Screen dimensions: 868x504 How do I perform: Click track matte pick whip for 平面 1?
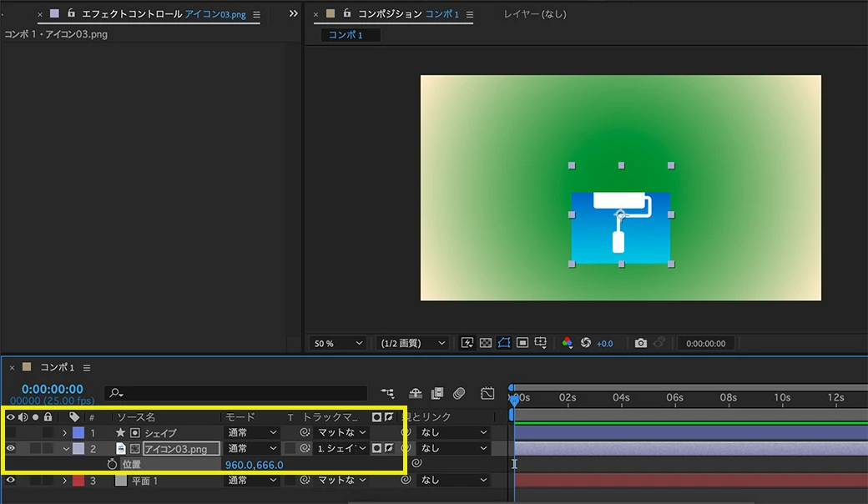coord(305,480)
